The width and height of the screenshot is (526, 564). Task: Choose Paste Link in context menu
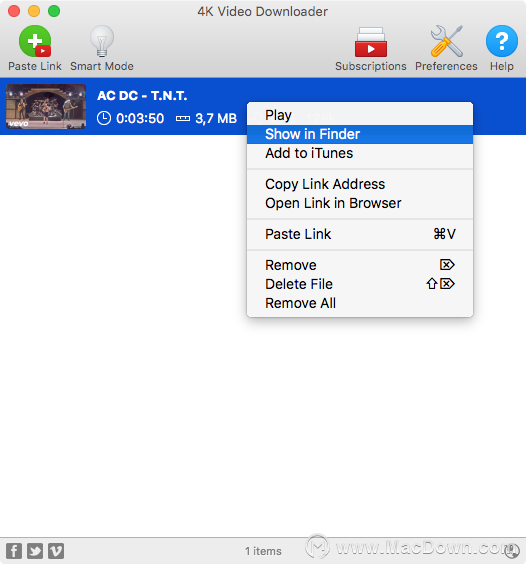(x=360, y=234)
